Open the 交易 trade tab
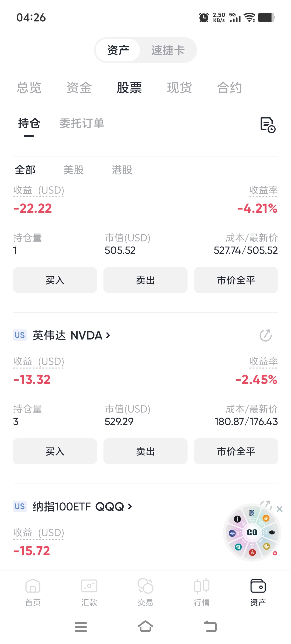The height and width of the screenshot is (644, 291). 145,592
